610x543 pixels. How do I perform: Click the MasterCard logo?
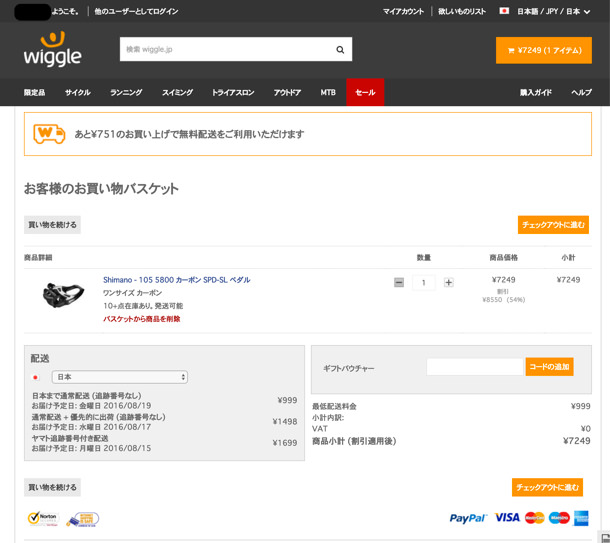pos(535,518)
